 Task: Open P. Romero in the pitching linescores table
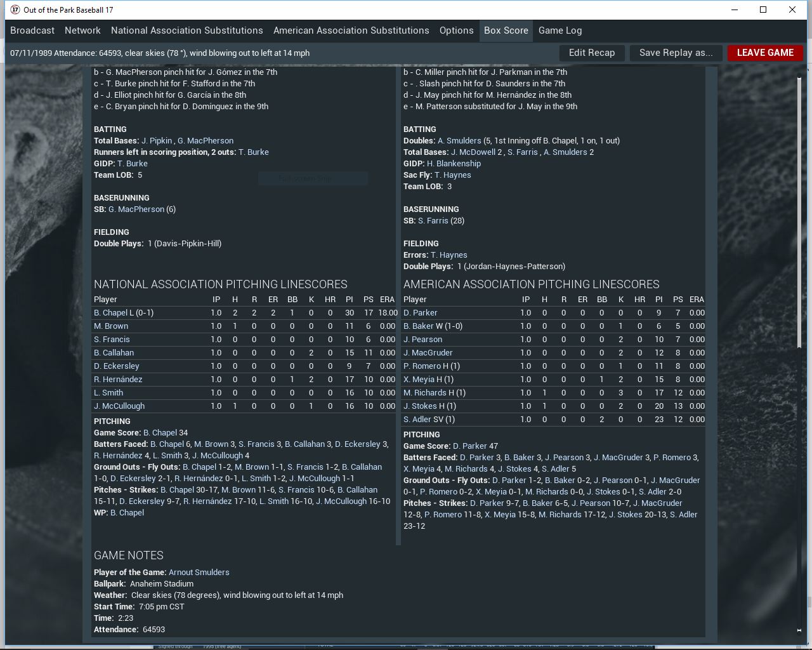pyautogui.click(x=422, y=366)
